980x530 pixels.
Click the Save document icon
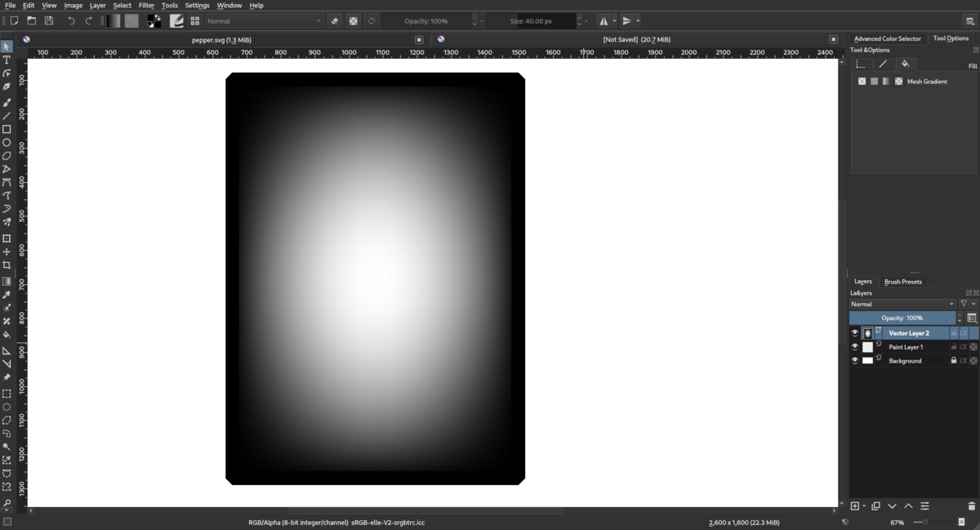coord(49,20)
